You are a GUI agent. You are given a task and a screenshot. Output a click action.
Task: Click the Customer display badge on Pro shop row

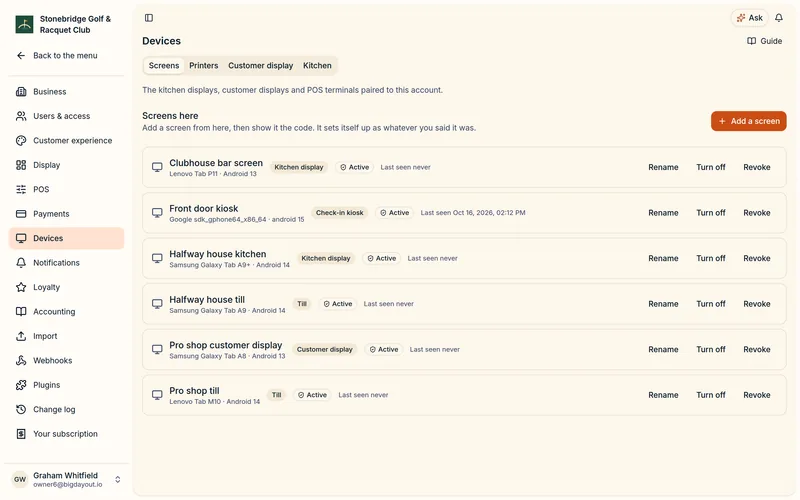click(x=324, y=349)
